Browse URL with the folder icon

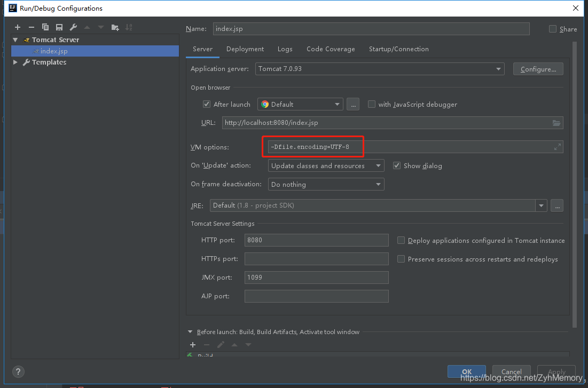556,123
